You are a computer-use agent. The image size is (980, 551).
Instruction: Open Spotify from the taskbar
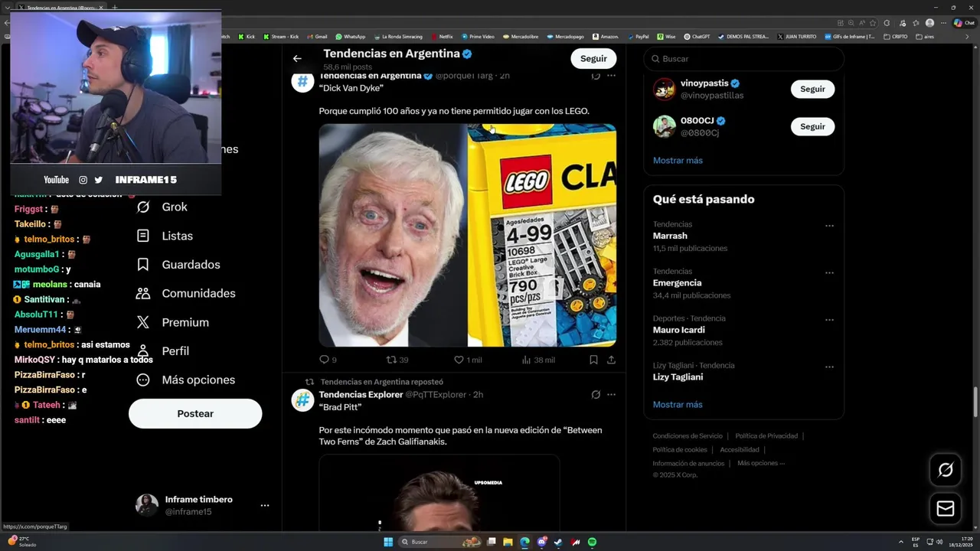592,542
